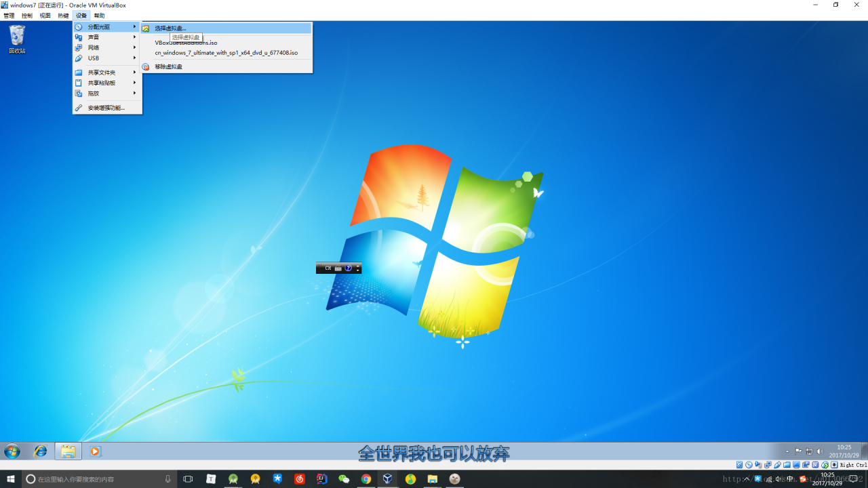
Task: Open the 帮助 menu
Action: 100,16
